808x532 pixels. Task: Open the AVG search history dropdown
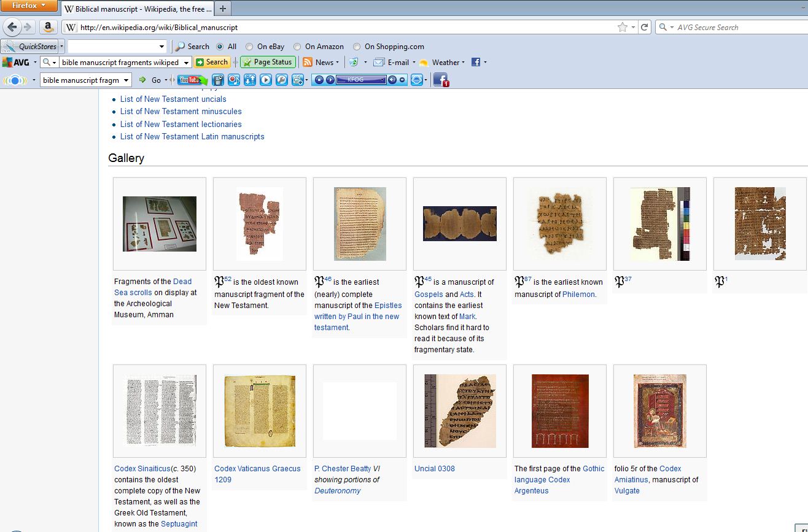click(x=185, y=62)
